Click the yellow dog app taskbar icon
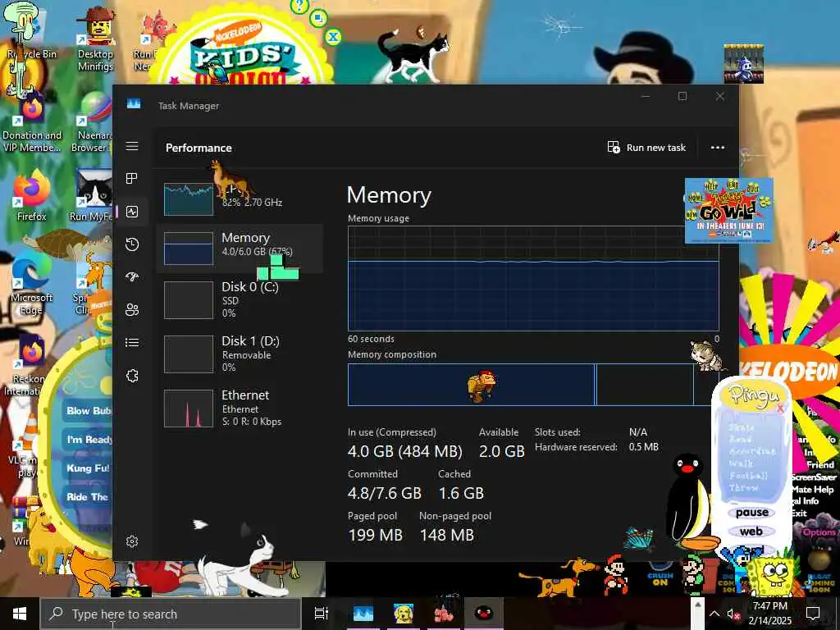The width and height of the screenshot is (840, 630). [404, 614]
